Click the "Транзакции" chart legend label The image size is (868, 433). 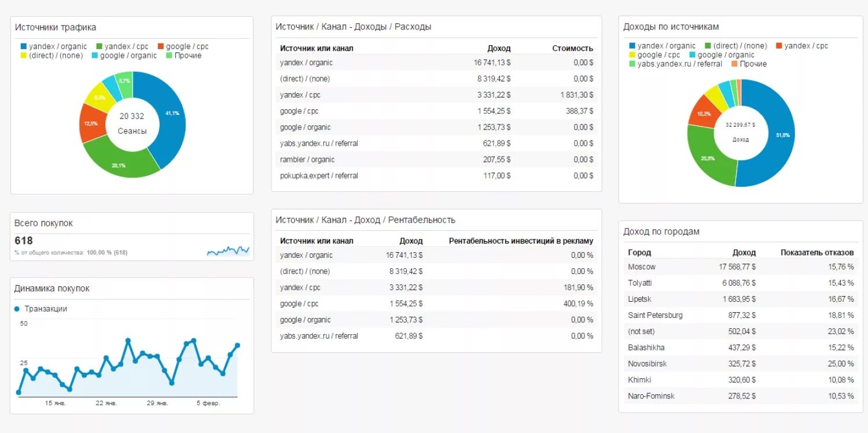46,309
